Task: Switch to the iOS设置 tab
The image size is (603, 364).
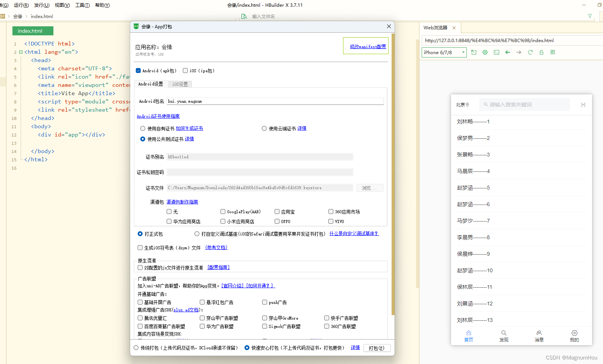Action: [x=180, y=84]
